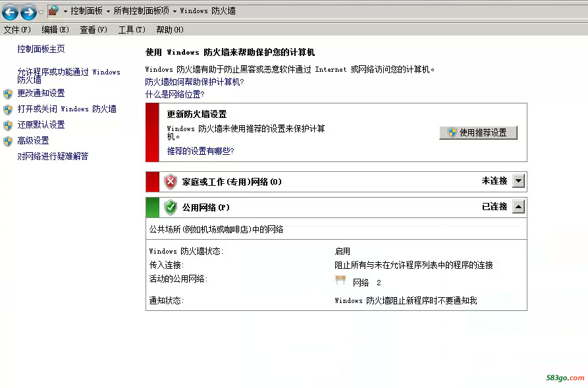Click shield icon beside 更改通知设置
The height and width of the screenshot is (388, 588).
[x=8, y=94]
